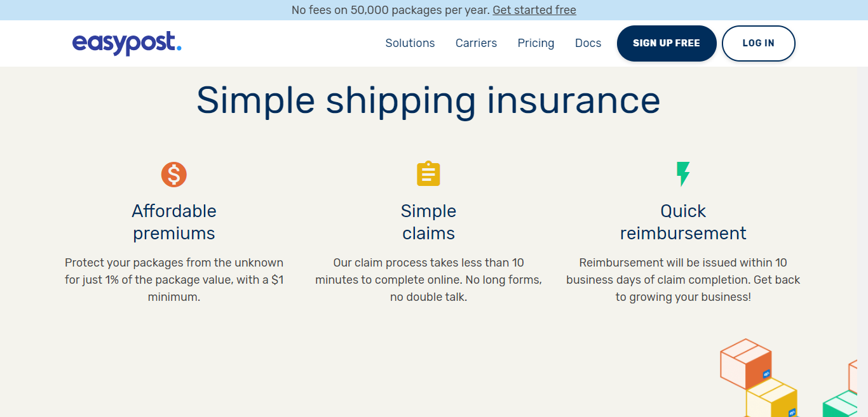This screenshot has width=868, height=417.
Task: Click the SIGN UP FREE button
Action: click(x=667, y=43)
